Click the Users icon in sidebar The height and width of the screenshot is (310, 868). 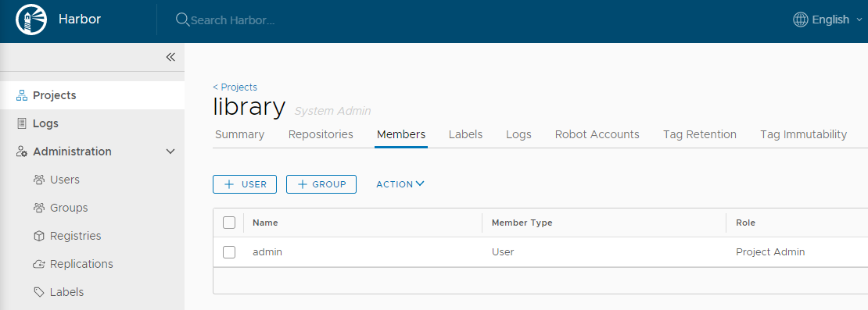(39, 180)
